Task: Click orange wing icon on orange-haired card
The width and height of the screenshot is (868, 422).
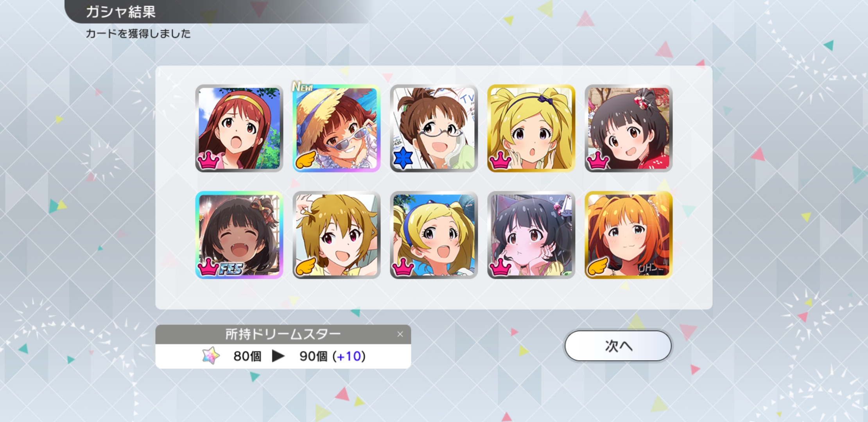Action: click(x=597, y=266)
